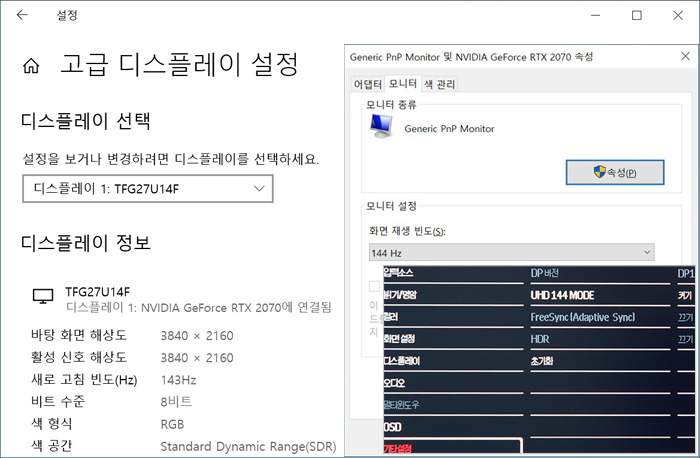Screen dimensions: 700x458
Task: Choose FreeSync (Adaptive Sync) option in OSD
Action: tap(583, 317)
